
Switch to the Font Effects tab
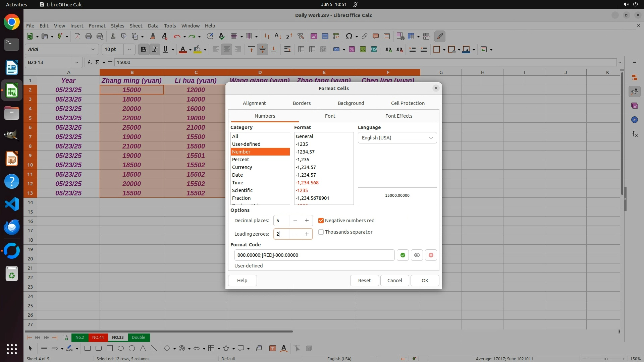398,116
